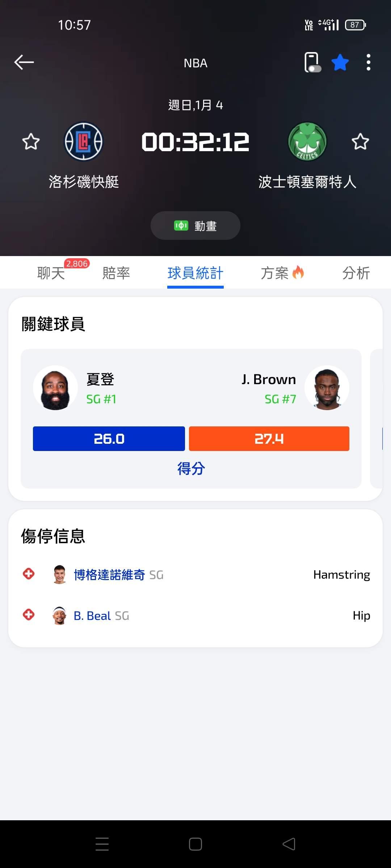Open injured player 博格達諾維奇 link
Screen dimensions: 391x868
[109, 575]
